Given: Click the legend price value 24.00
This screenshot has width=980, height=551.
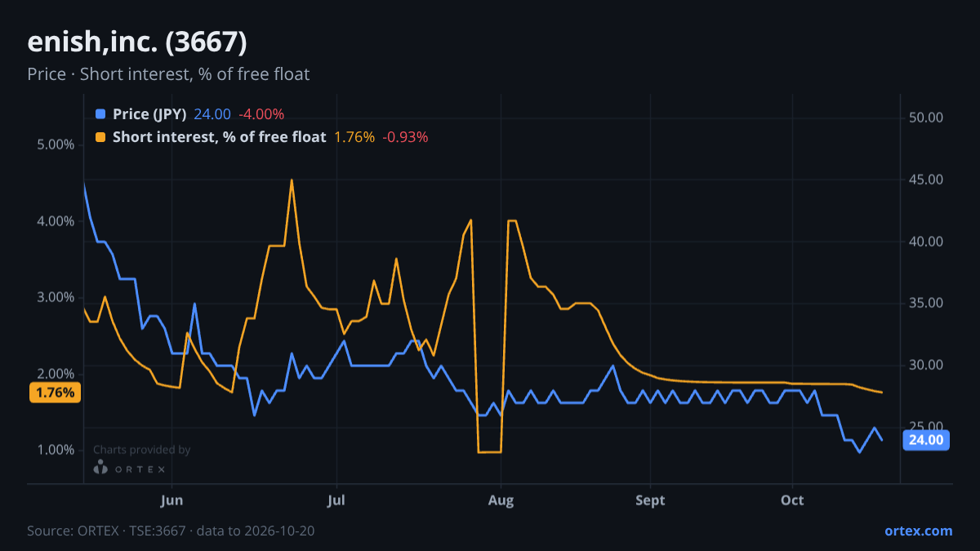Looking at the screenshot, I should click(x=212, y=114).
